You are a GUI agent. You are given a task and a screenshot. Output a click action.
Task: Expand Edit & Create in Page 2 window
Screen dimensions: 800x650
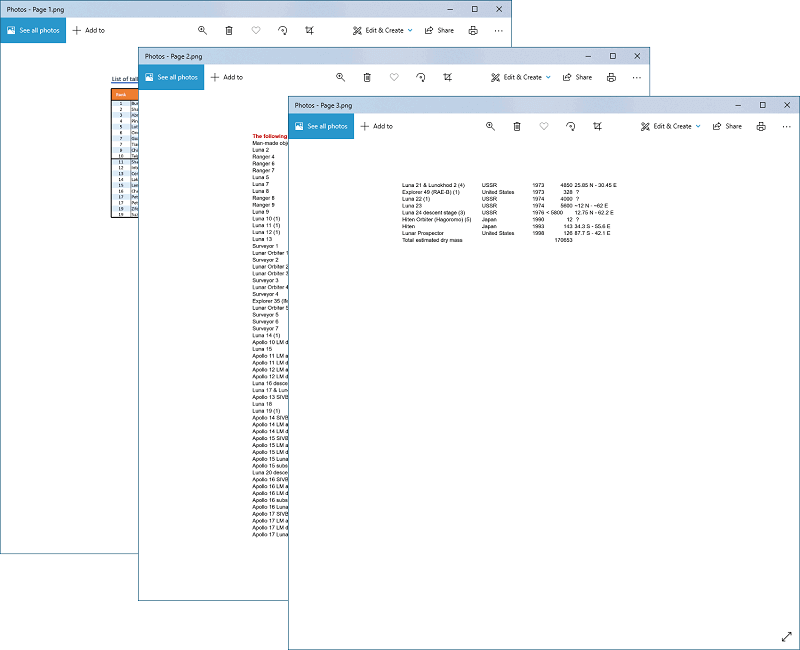pyautogui.click(x=520, y=77)
